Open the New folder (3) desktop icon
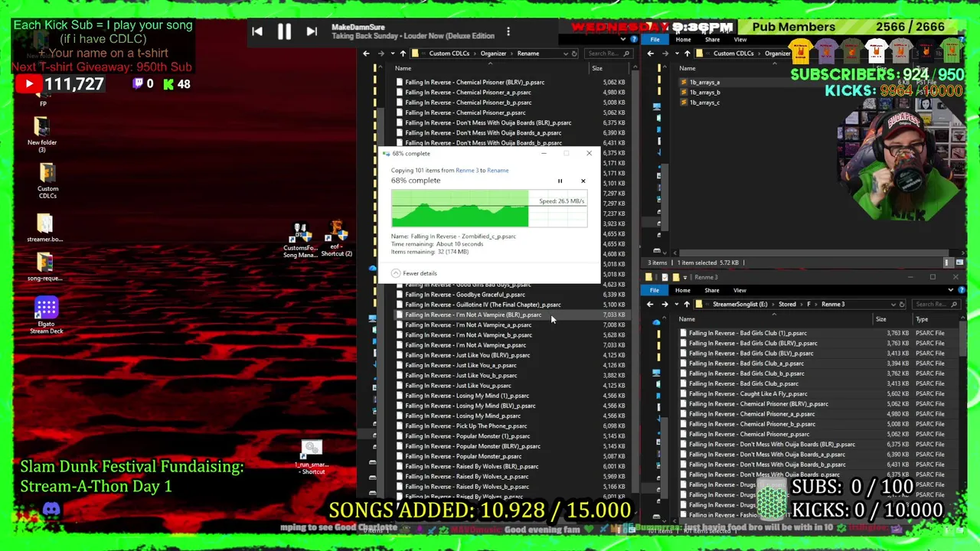980x551 pixels. (x=42, y=134)
